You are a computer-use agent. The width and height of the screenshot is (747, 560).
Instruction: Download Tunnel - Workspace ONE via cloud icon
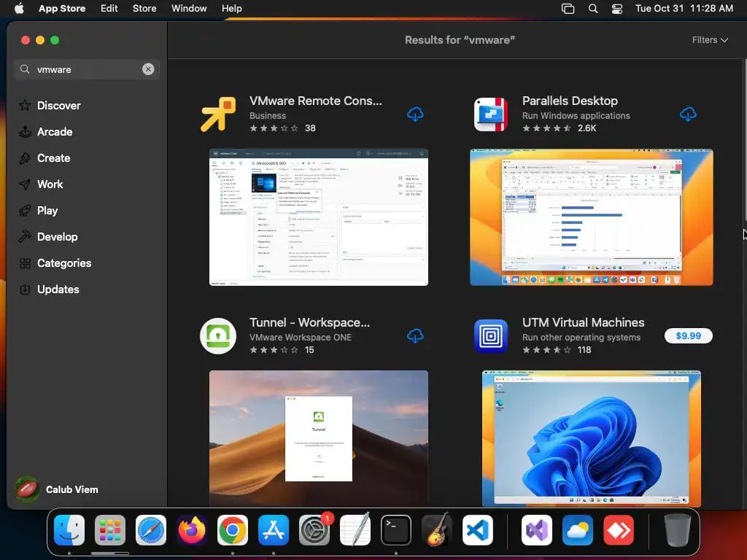point(415,335)
